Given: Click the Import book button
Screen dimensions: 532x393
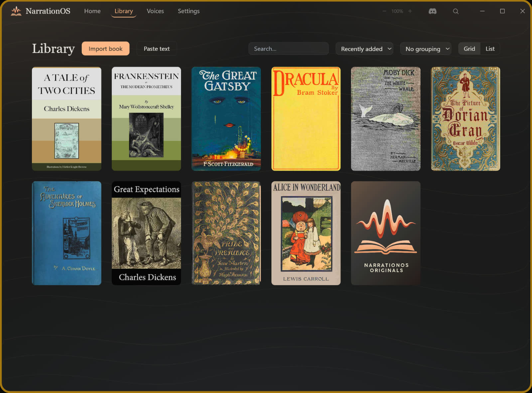Looking at the screenshot, I should 105,49.
